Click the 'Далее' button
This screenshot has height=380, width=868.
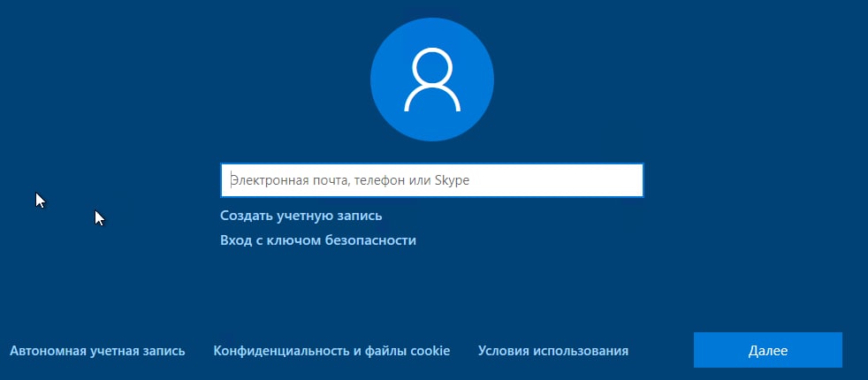tap(768, 350)
